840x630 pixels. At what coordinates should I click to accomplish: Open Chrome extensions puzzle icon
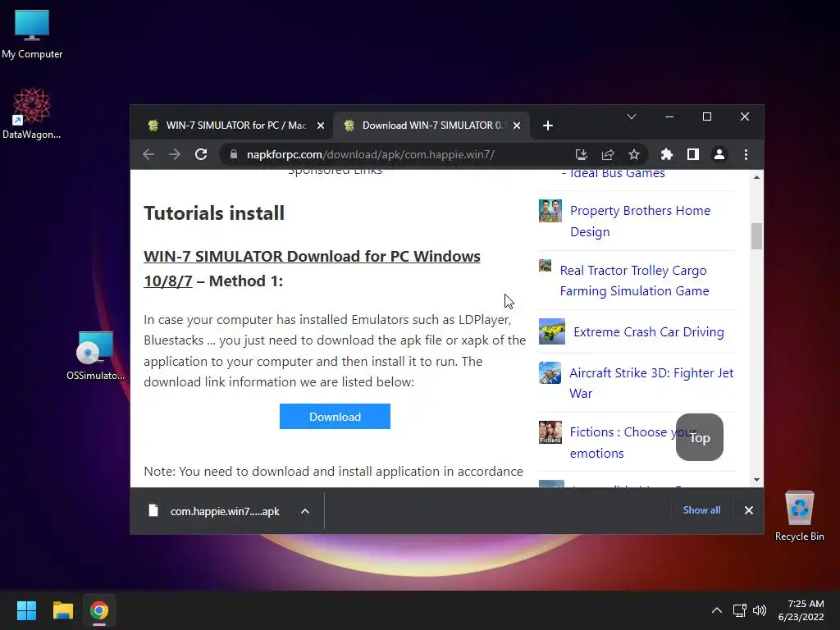666,155
